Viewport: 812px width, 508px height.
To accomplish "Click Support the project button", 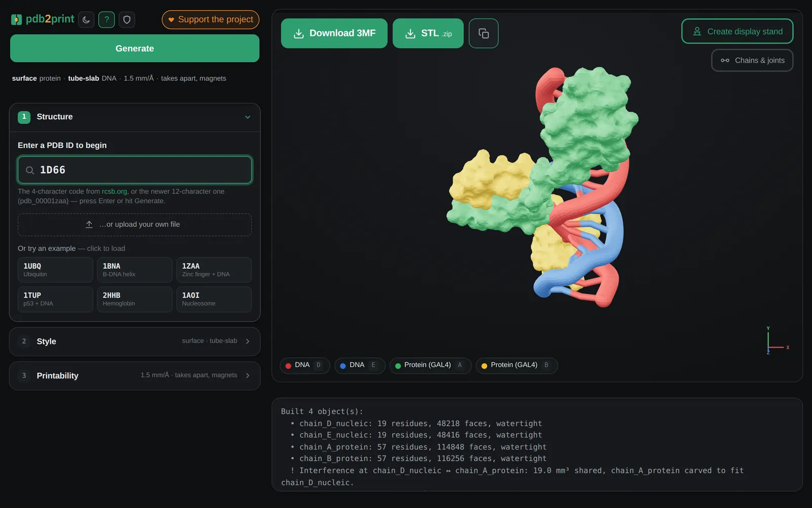I will 211,19.
